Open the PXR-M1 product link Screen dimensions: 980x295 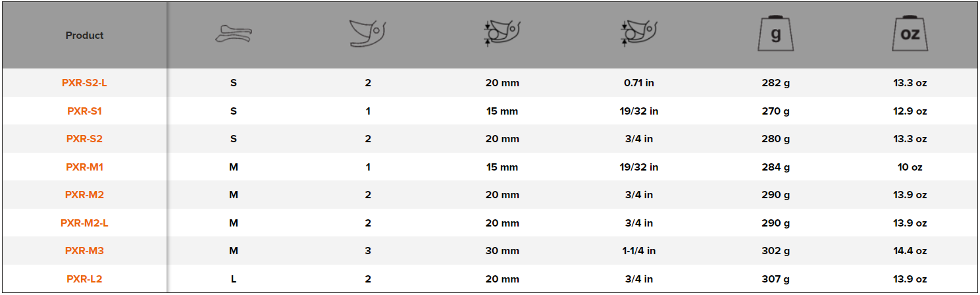(84, 167)
